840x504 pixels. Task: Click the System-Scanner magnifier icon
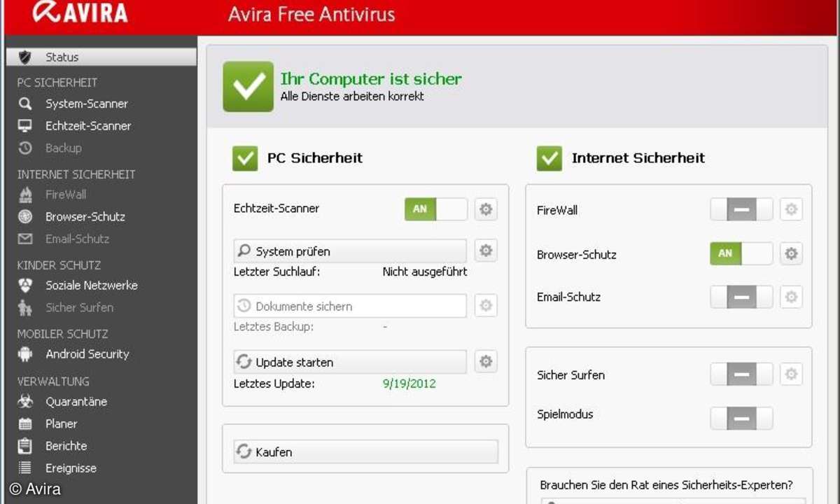[x=25, y=104]
